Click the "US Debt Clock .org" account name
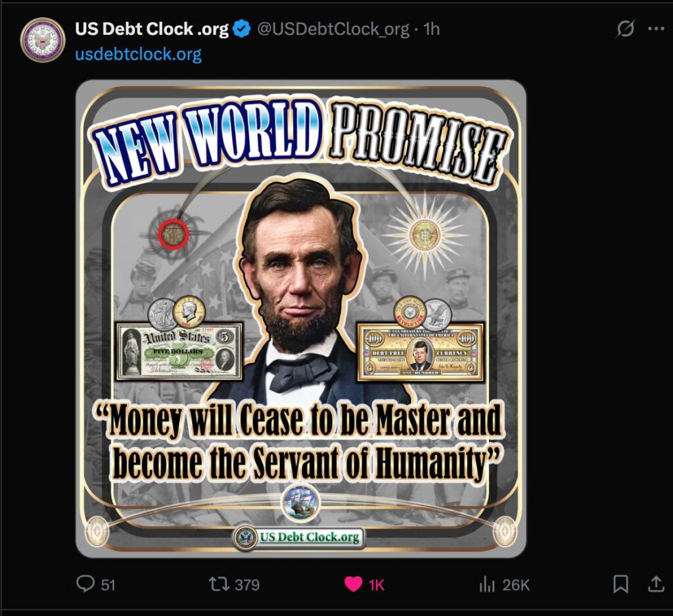 (x=151, y=29)
